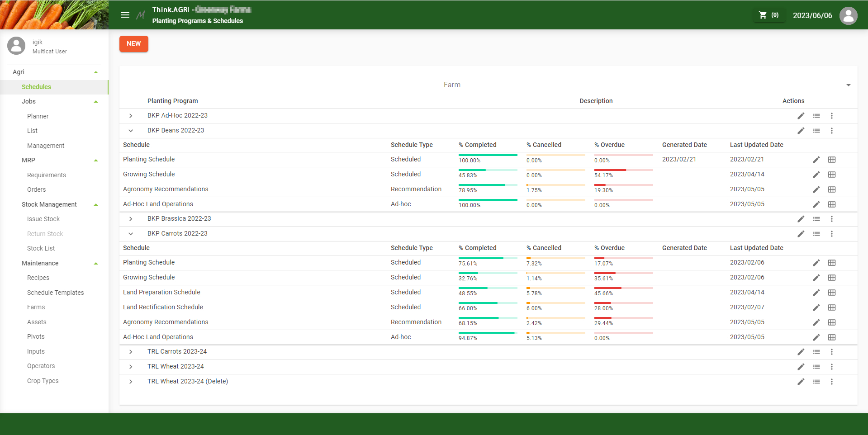Go to Crop Types in sidebar
This screenshot has width=868, height=435.
(43, 381)
